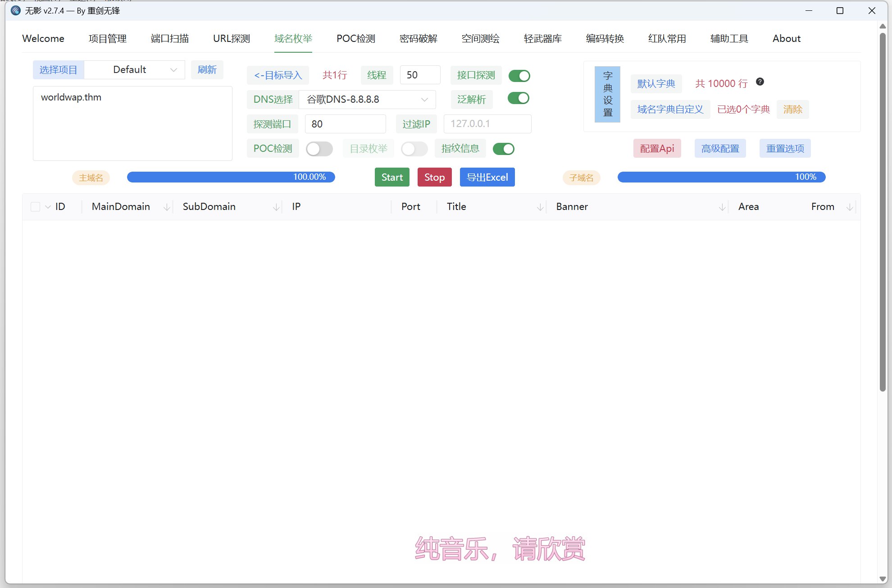The width and height of the screenshot is (892, 588).
Task: Check the select-all checkbox in table header
Action: pos(35,207)
